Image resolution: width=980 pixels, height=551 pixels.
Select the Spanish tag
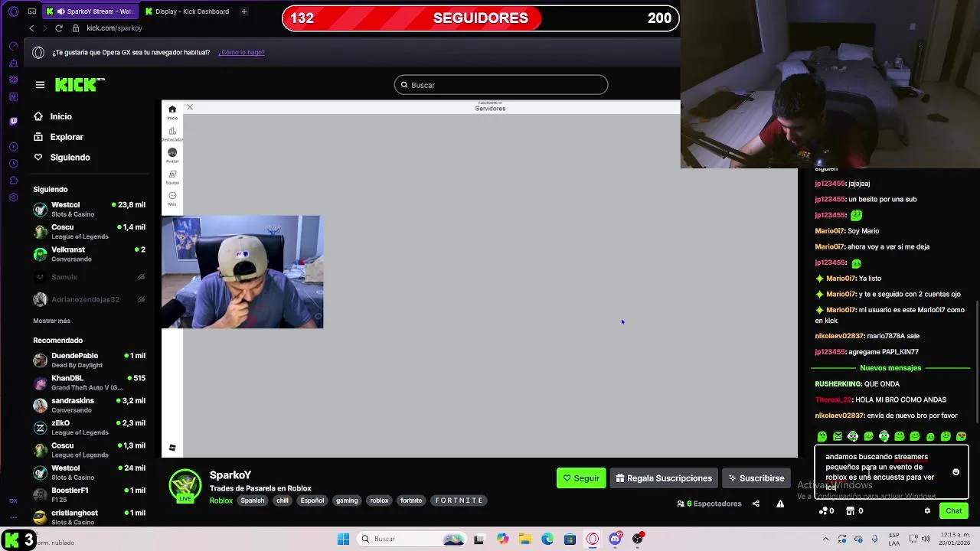click(252, 500)
